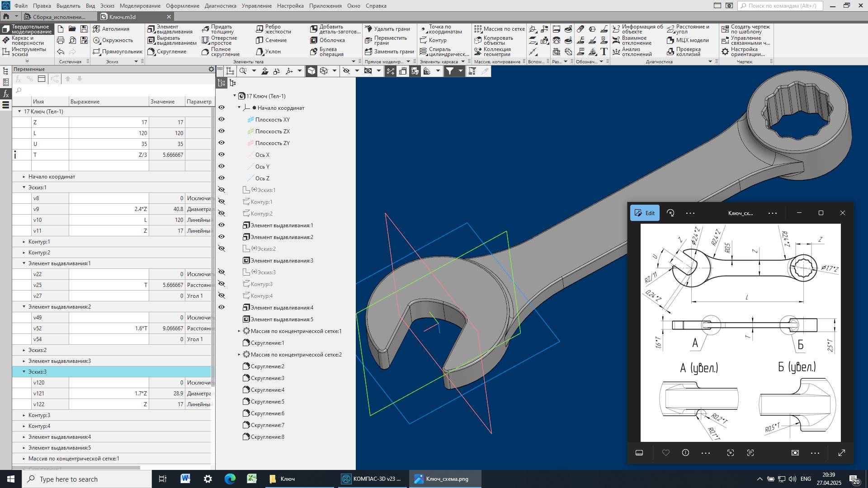Toggle visibility of Элемент выдавливания:1
Viewport: 868px width, 488px height.
[x=222, y=225]
